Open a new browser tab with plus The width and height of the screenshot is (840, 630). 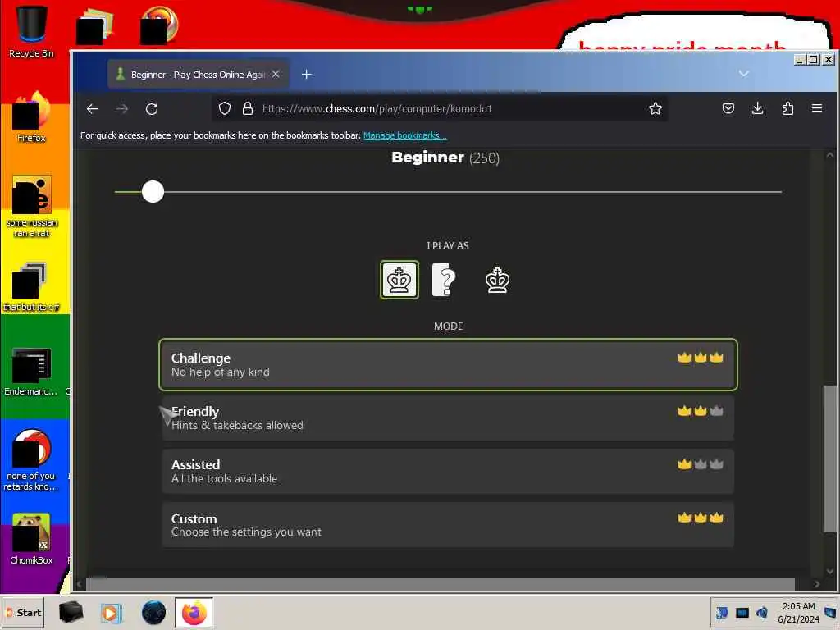tap(307, 75)
